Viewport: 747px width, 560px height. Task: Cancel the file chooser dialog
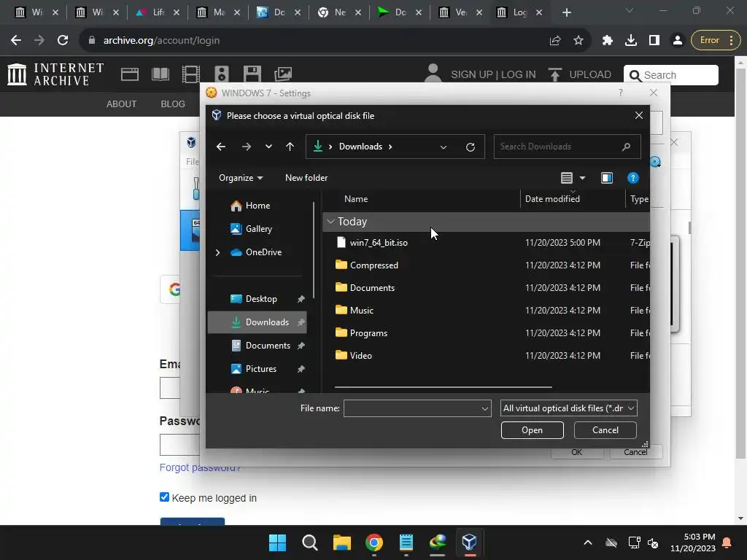(x=605, y=430)
